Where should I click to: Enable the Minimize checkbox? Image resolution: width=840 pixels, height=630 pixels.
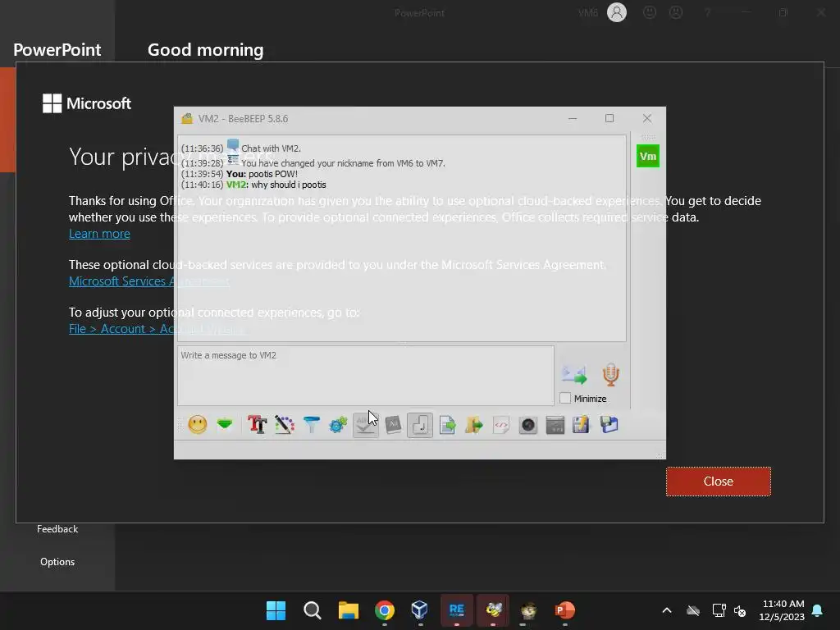pyautogui.click(x=565, y=398)
